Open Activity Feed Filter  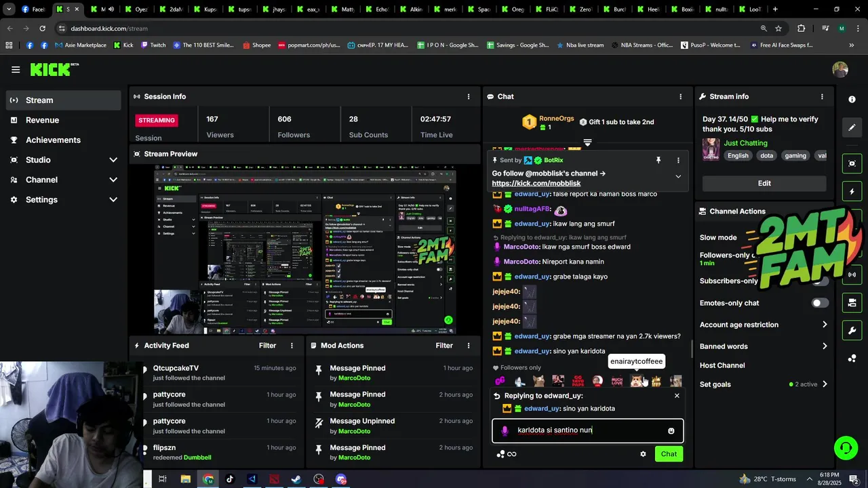[267, 346]
